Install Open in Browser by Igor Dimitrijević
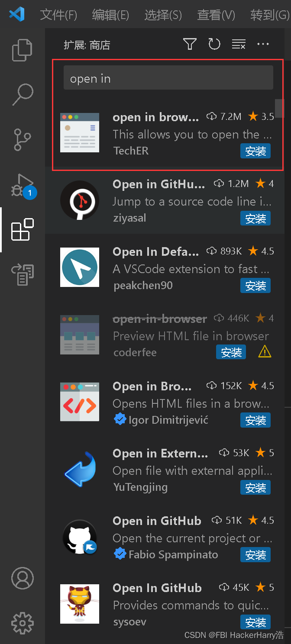The width and height of the screenshot is (291, 644). 255,420
